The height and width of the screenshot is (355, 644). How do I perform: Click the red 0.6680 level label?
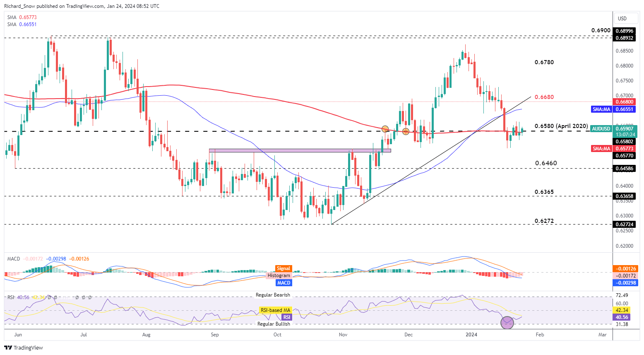[x=544, y=97]
